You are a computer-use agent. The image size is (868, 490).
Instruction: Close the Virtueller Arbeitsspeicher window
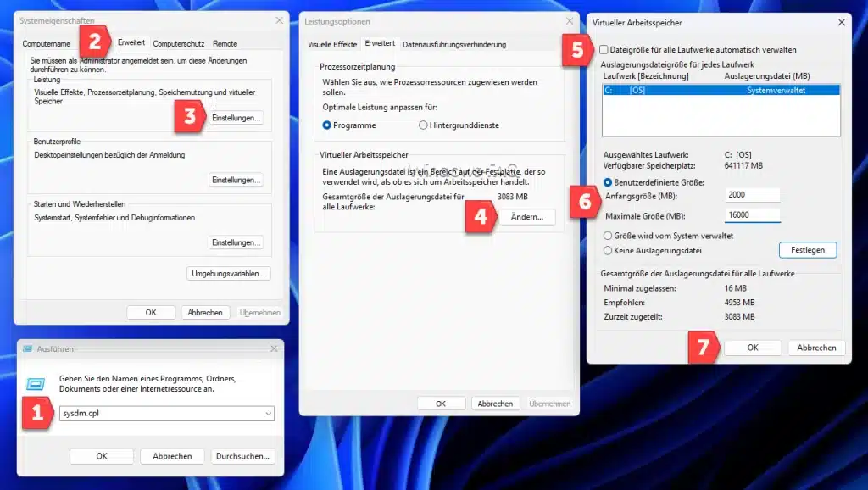pos(842,22)
